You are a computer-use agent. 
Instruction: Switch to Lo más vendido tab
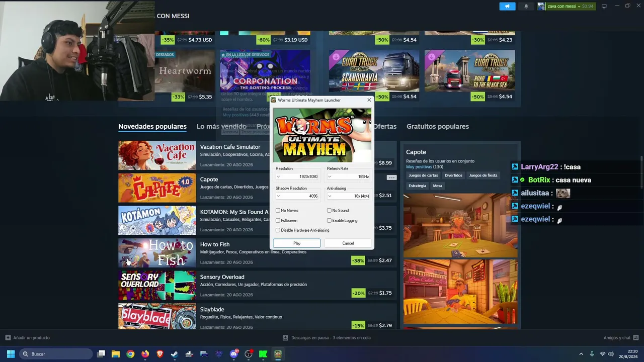click(x=221, y=127)
